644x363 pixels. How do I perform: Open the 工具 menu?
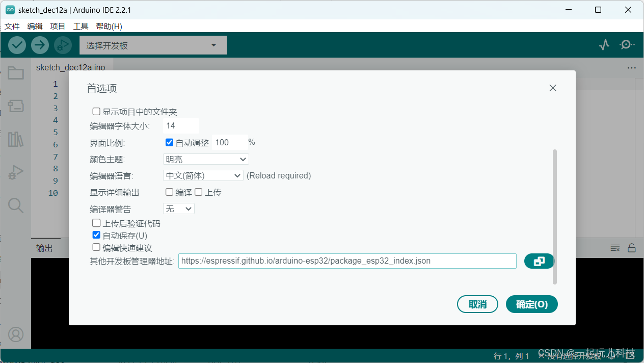point(81,26)
